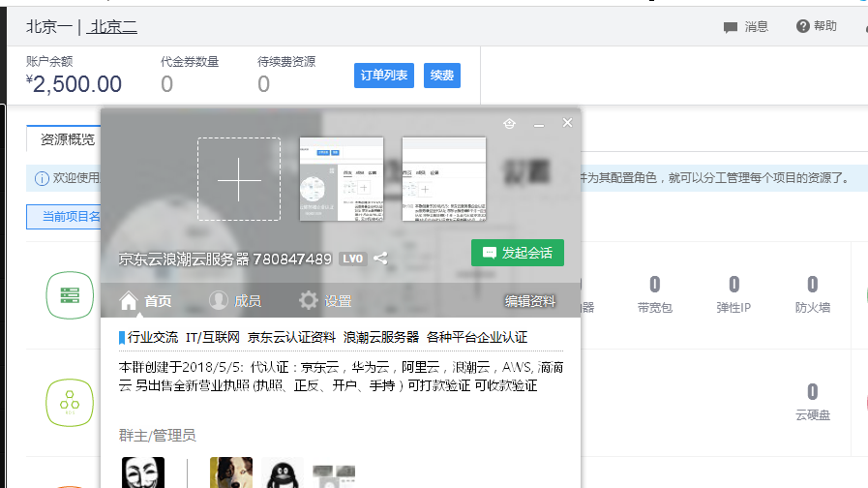
Task: Click the IT/互联网 tag
Action: [x=213, y=337]
